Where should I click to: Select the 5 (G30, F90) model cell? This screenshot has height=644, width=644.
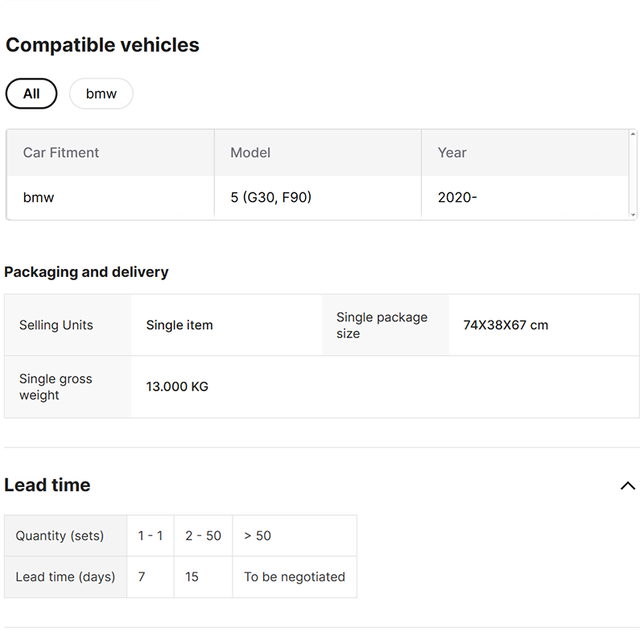270,197
